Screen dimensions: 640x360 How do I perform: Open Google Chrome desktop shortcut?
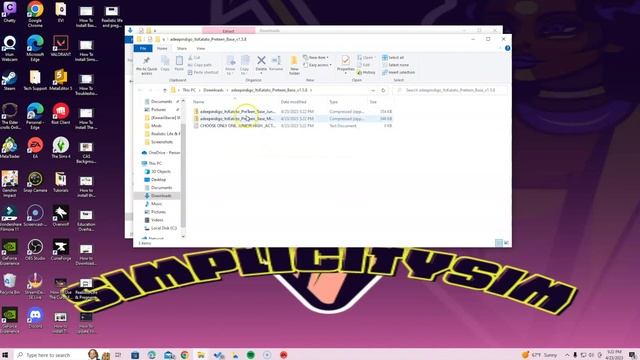[x=35, y=14]
